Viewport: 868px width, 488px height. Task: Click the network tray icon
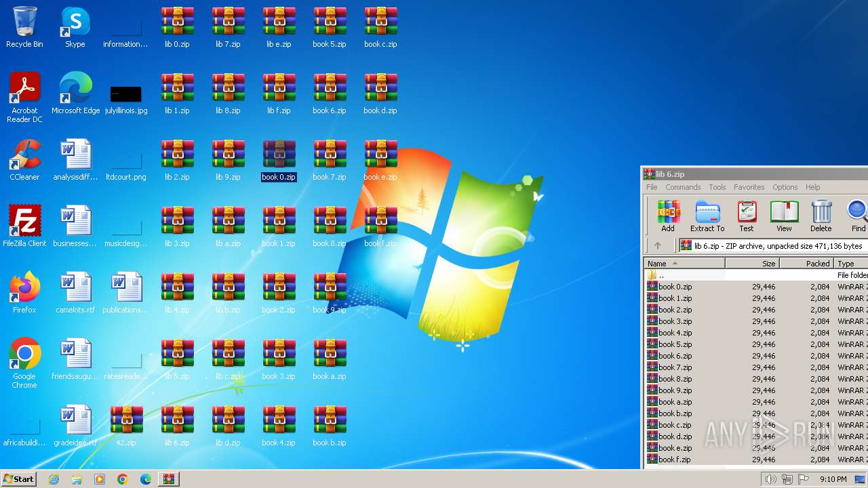787,479
